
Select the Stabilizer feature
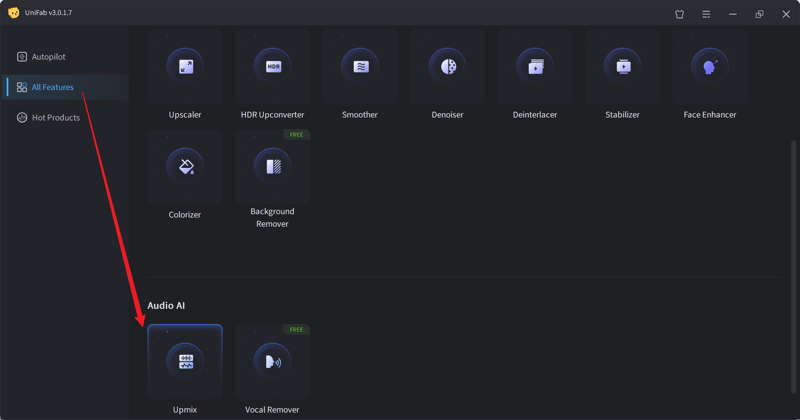tap(622, 67)
